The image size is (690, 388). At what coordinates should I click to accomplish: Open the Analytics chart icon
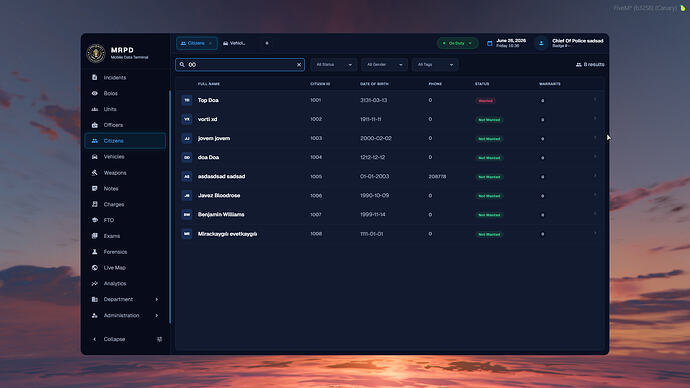95,283
